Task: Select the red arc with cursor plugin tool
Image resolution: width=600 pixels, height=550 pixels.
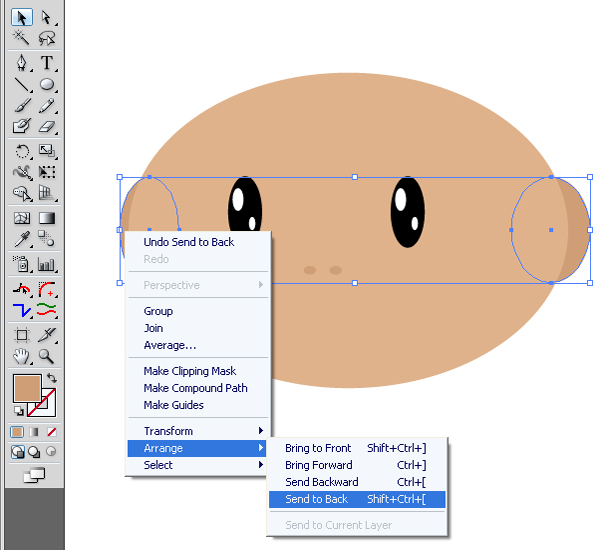Action: pos(22,289)
